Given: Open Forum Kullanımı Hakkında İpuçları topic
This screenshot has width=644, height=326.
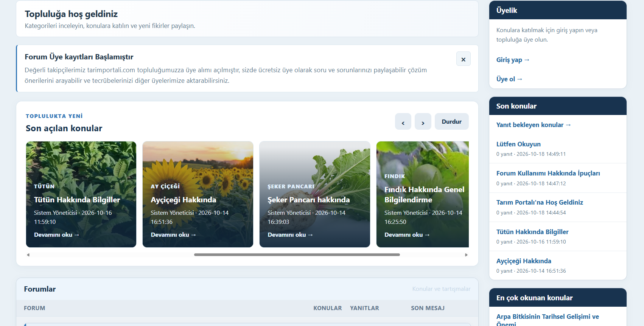Looking at the screenshot, I should 548,173.
